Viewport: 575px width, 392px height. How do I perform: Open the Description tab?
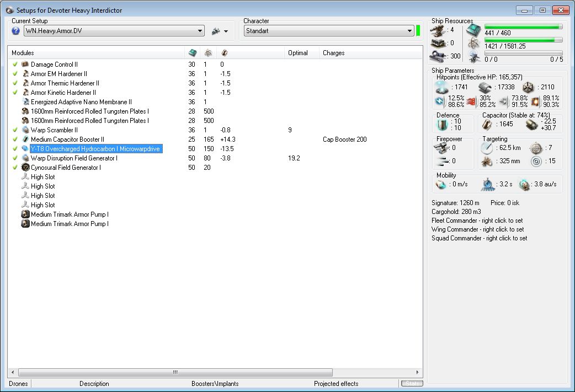tap(94, 384)
